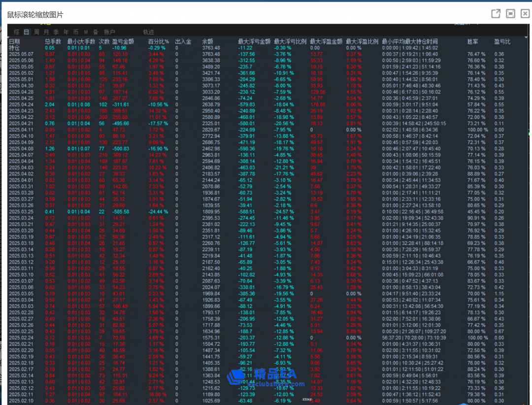Screen dimensions: 532x405
Task: Select the 2025.04.24 loss row
Action: [x=21, y=104]
